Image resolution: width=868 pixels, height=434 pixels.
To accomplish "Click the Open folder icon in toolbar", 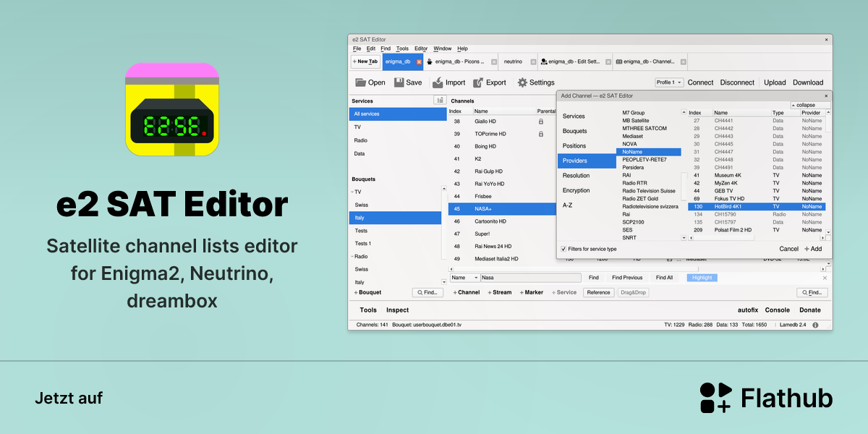I will pos(360,82).
